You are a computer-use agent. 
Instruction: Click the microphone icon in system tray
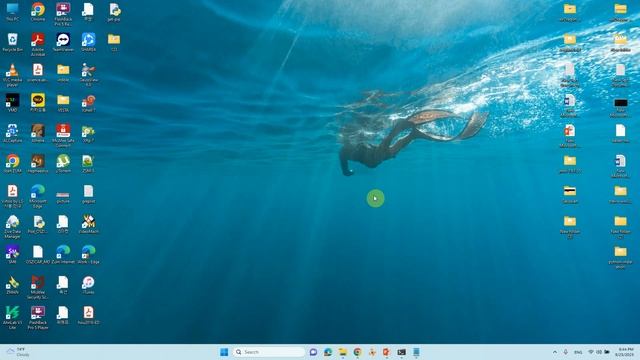point(566,352)
